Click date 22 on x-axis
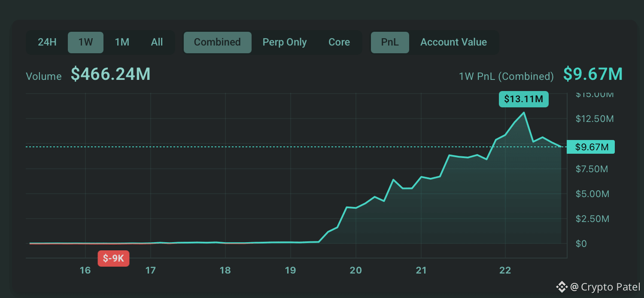This screenshot has height=298, width=644. point(505,270)
